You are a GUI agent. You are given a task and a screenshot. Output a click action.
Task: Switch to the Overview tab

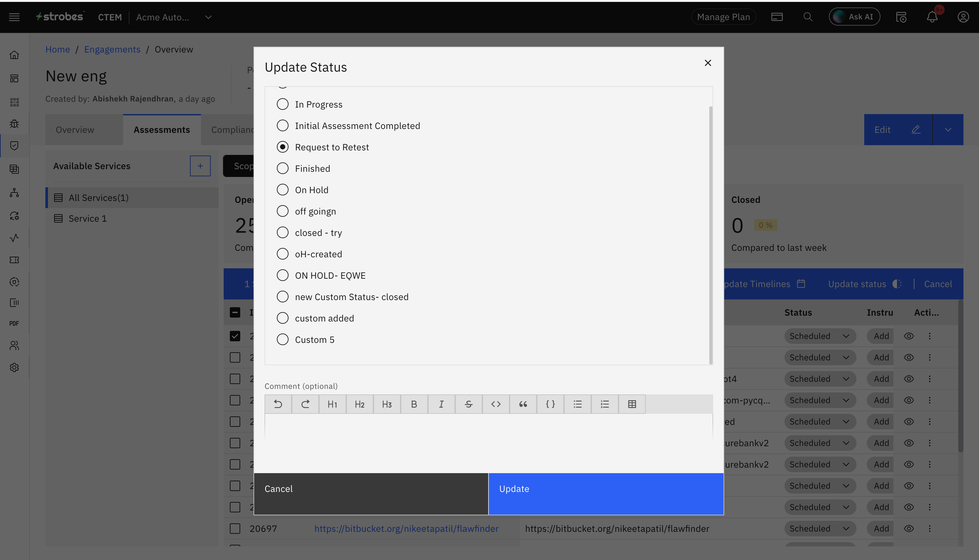click(75, 130)
